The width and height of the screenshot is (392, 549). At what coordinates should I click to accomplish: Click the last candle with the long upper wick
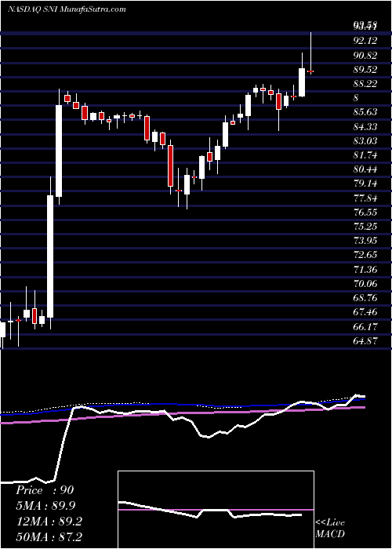[310, 53]
